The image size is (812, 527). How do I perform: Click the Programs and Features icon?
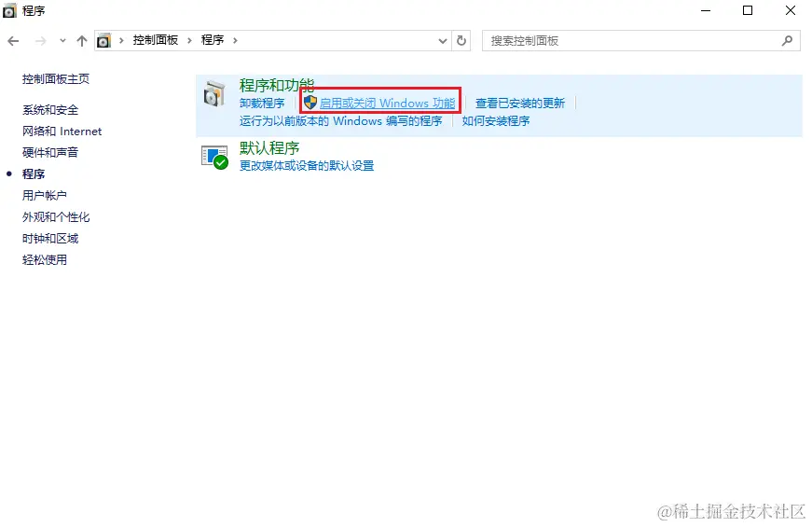tap(213, 94)
